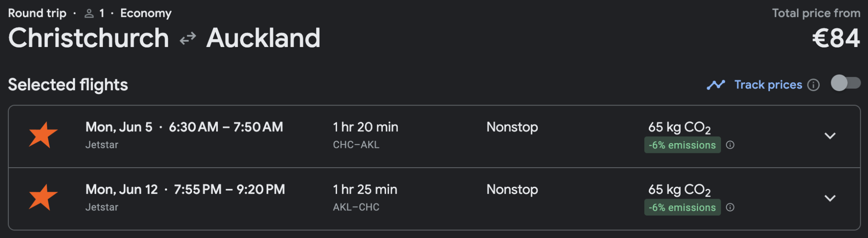Click the -6% emissions badge for Jun 12

pos(682,207)
